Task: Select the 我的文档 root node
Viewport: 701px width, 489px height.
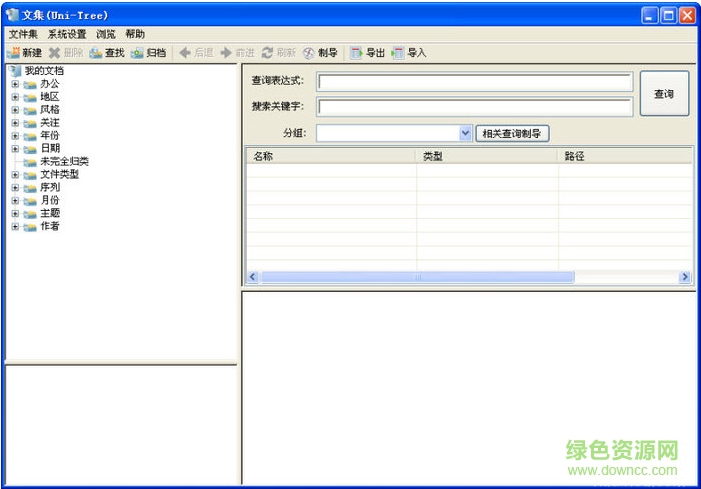Action: [x=43, y=71]
